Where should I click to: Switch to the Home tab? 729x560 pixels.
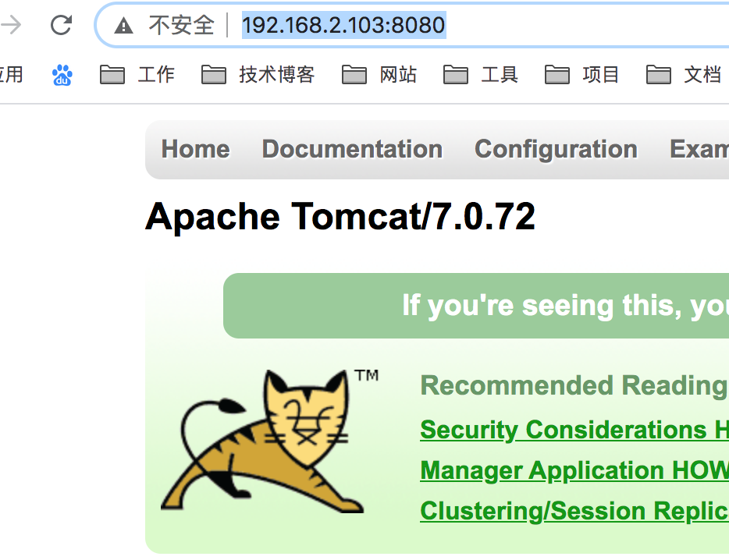[195, 149]
